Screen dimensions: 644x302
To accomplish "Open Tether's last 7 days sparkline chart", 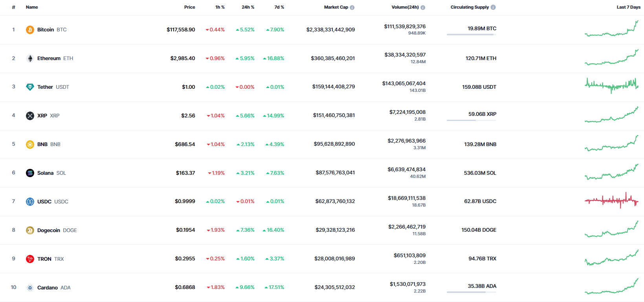I will [611, 85].
